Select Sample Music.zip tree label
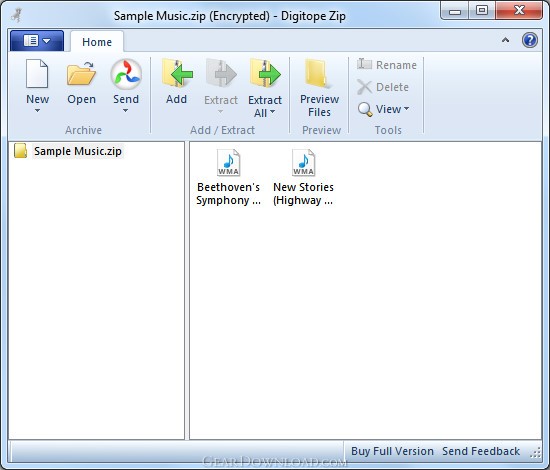Screen dimensions: 550x470 pyautogui.click(x=78, y=151)
